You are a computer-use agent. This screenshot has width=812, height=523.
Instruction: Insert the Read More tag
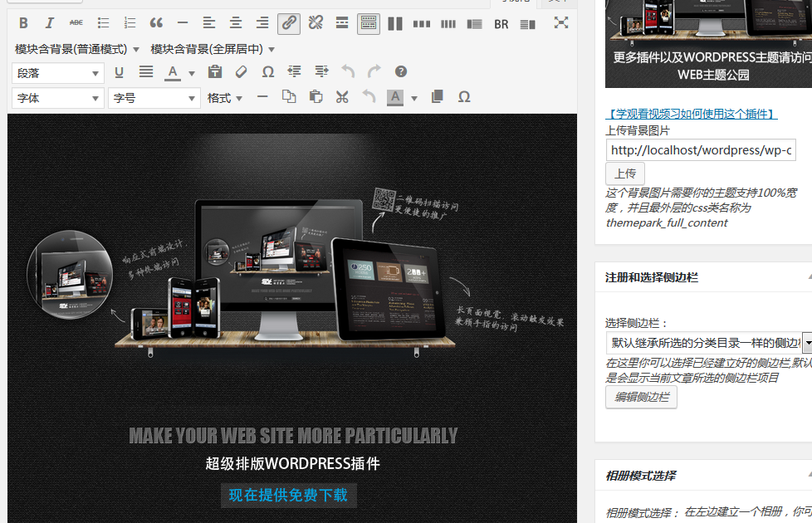(x=341, y=23)
